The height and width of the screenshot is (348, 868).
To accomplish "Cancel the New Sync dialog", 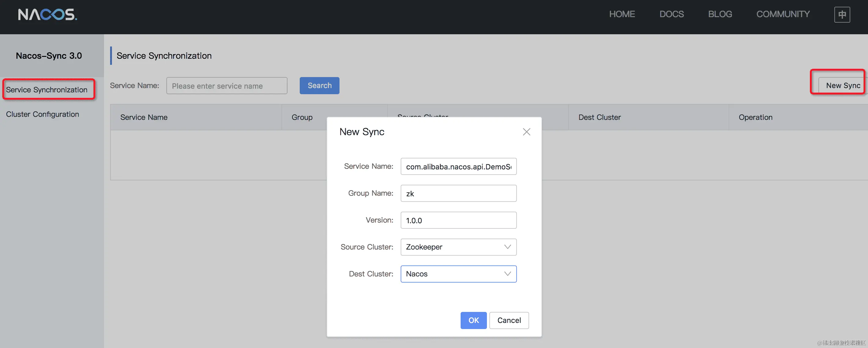I will (509, 320).
